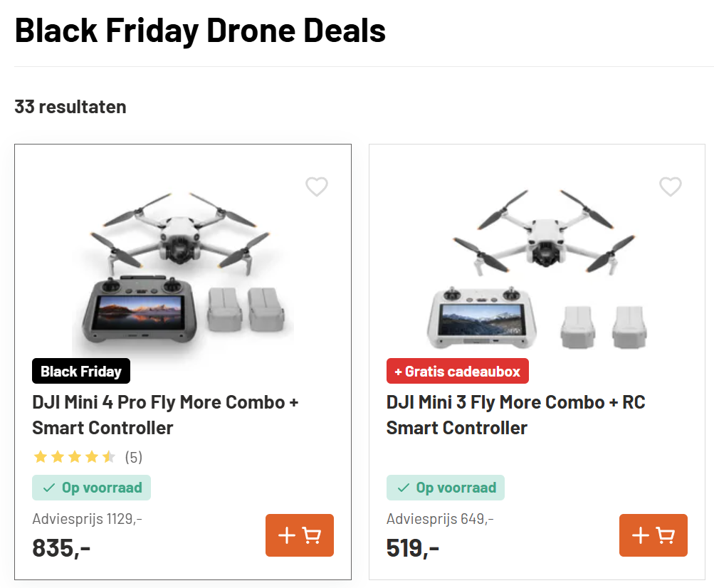This screenshot has height=588, width=714.
Task: Open DJI Mini 4 Pro Fly More Combo title
Action: (x=165, y=415)
